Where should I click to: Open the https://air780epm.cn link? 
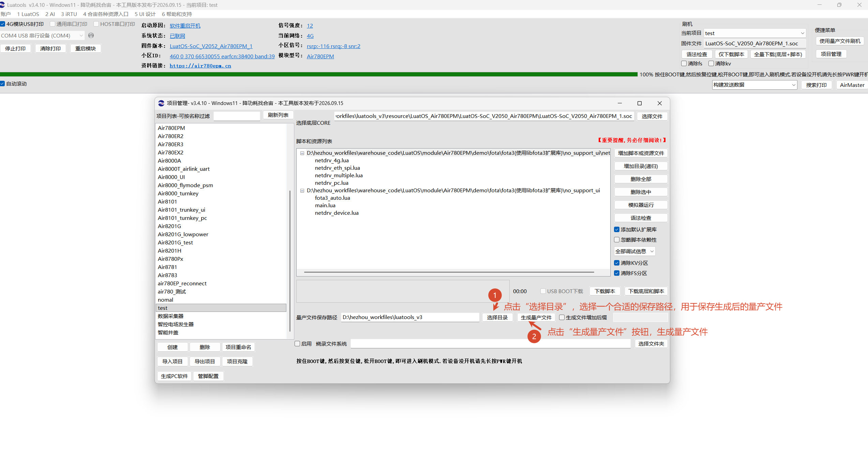point(200,66)
